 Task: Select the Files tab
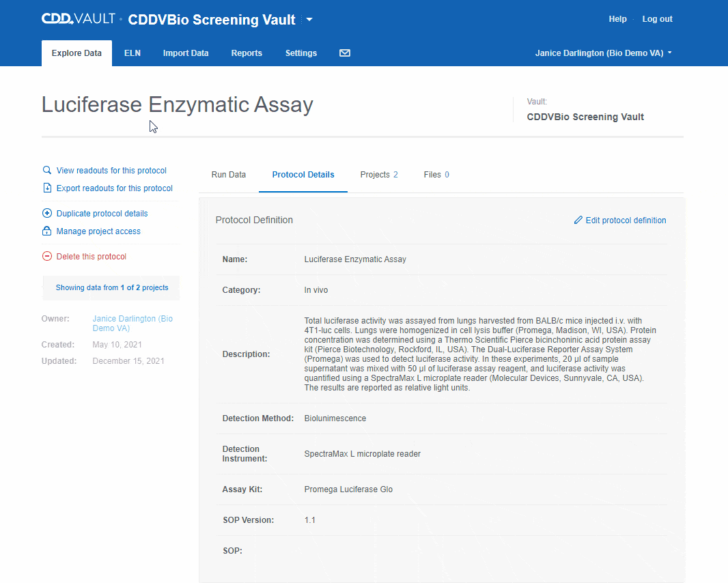[x=436, y=174]
